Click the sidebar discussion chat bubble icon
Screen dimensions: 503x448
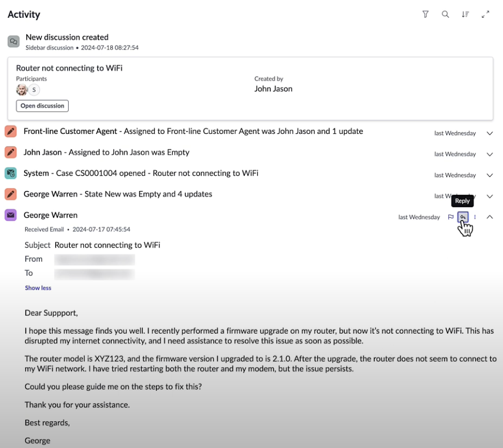pos(14,41)
